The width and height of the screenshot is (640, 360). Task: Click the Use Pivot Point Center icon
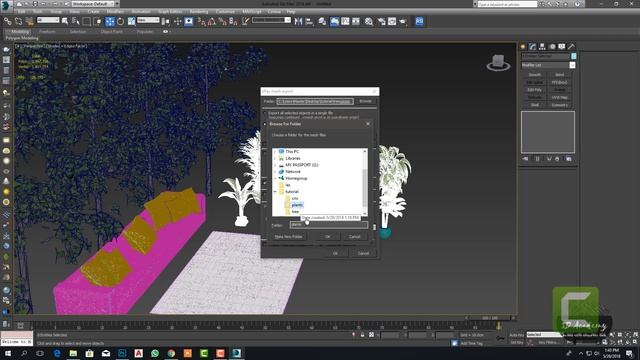coord(165,21)
